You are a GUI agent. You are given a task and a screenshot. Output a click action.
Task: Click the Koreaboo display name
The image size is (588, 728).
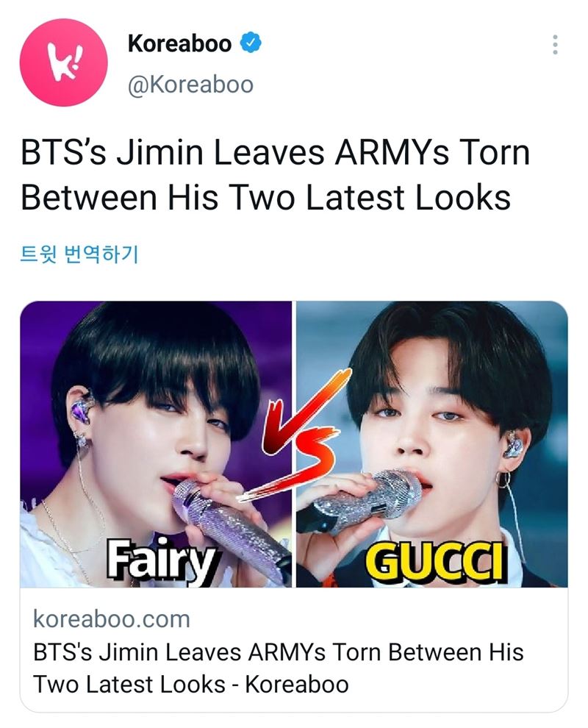179,43
